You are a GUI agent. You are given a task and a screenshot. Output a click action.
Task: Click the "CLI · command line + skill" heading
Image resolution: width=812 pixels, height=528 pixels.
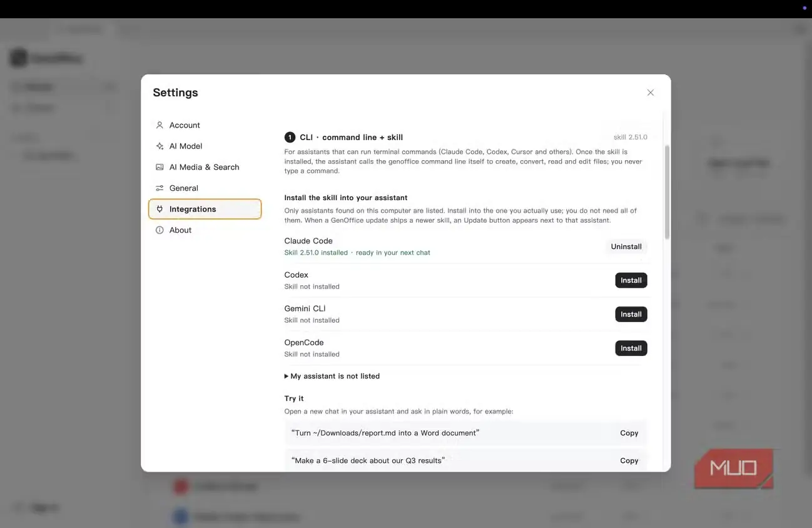pyautogui.click(x=351, y=137)
